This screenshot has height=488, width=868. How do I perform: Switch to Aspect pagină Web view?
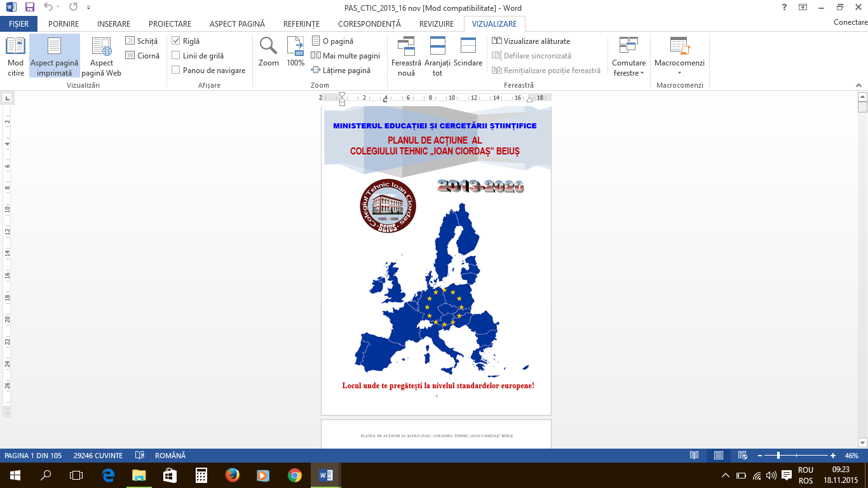[x=102, y=56]
